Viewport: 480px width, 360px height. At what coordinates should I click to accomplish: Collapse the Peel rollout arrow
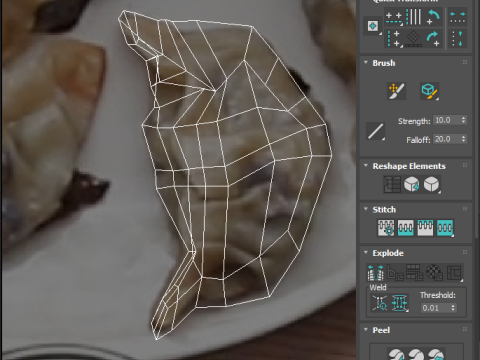click(366, 329)
